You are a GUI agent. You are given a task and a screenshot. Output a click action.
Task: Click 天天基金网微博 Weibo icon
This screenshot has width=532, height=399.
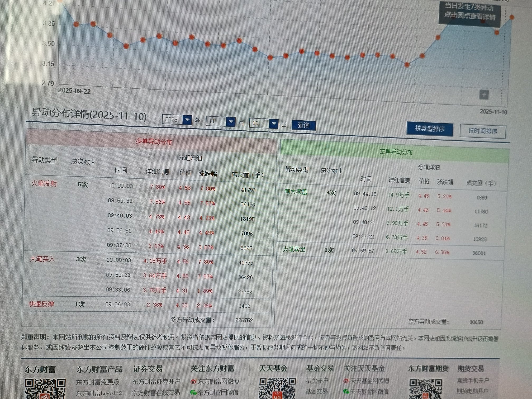[346, 381]
